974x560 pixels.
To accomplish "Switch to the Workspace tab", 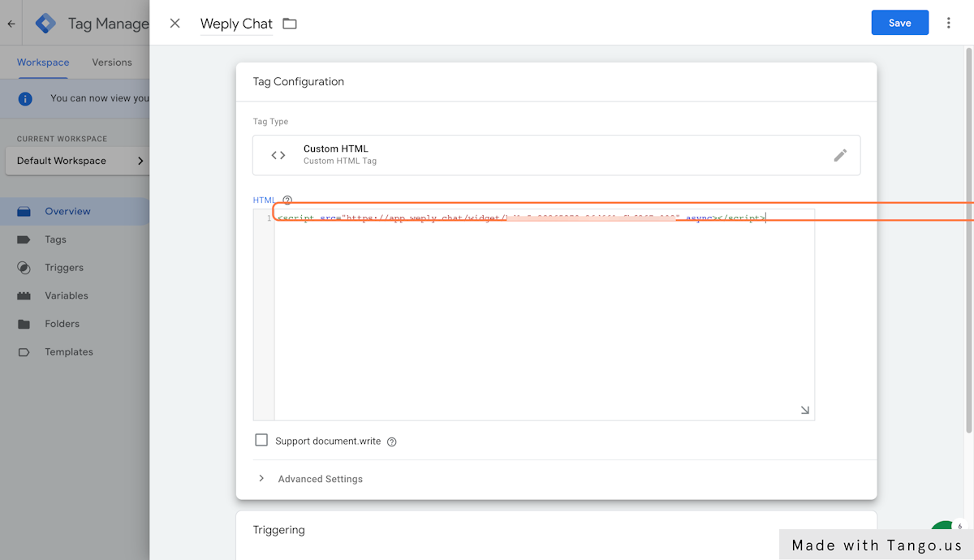I will coord(43,62).
